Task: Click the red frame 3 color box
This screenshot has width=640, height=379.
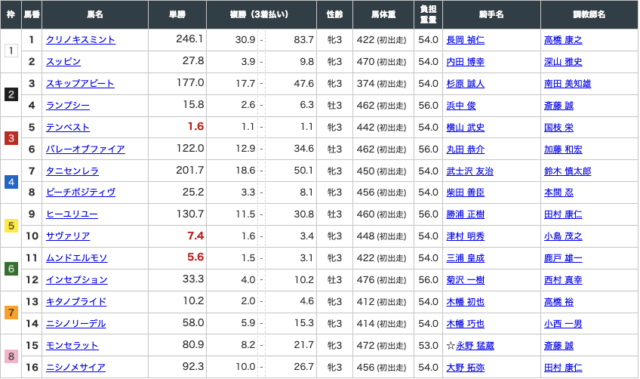Action: [11, 138]
